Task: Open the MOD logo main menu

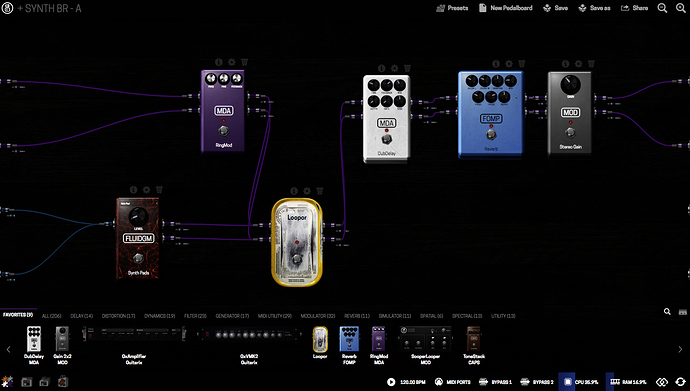Action: click(x=7, y=8)
